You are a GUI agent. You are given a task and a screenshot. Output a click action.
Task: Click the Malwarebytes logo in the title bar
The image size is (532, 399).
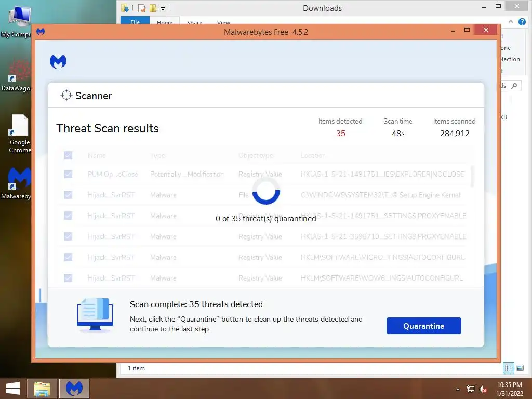point(41,32)
